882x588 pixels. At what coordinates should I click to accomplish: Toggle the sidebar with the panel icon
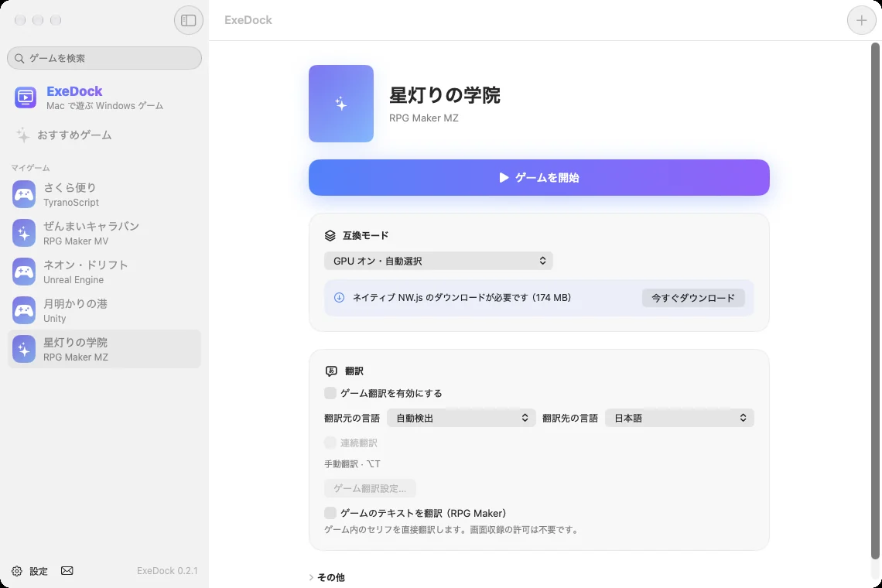189,20
